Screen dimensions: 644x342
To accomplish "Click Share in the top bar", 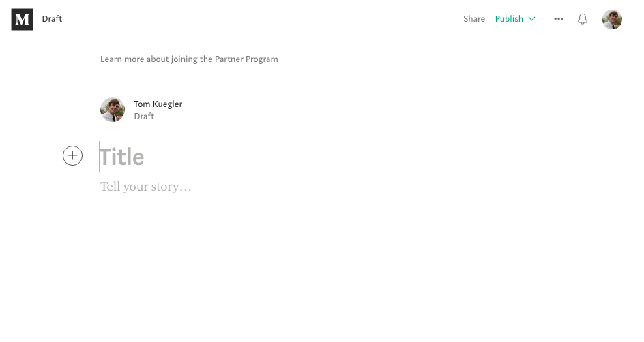I will pos(474,19).
